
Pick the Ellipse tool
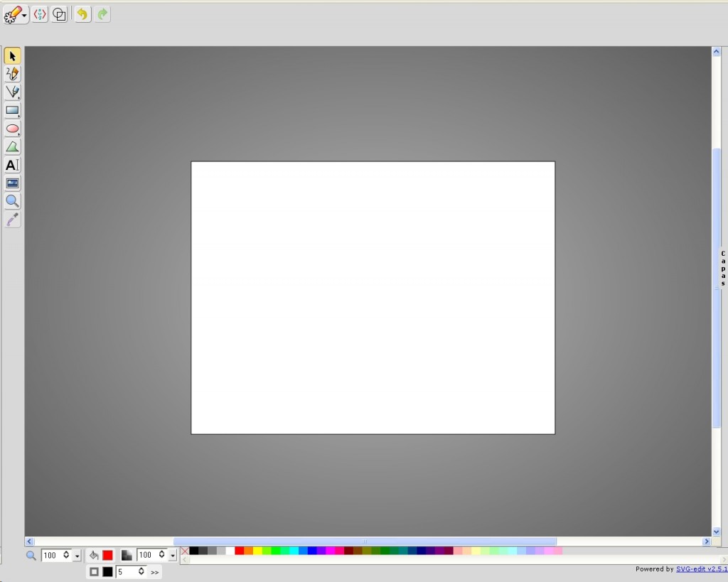[x=12, y=129]
